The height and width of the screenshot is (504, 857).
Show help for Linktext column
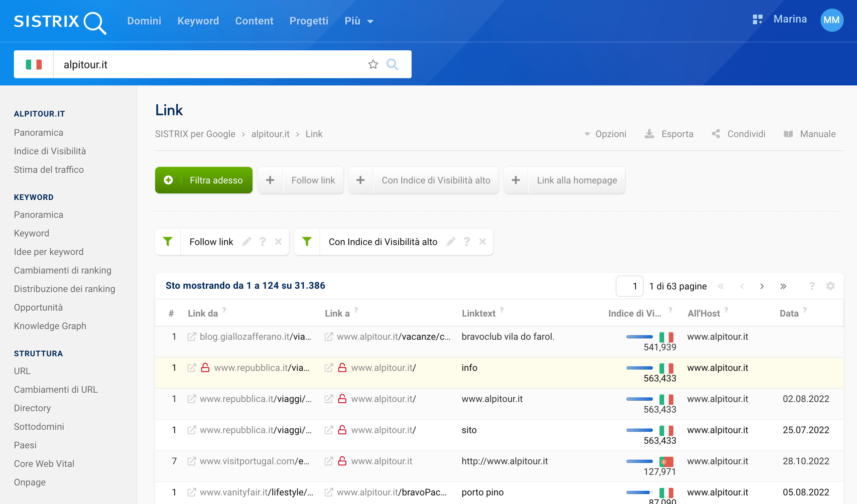click(502, 310)
